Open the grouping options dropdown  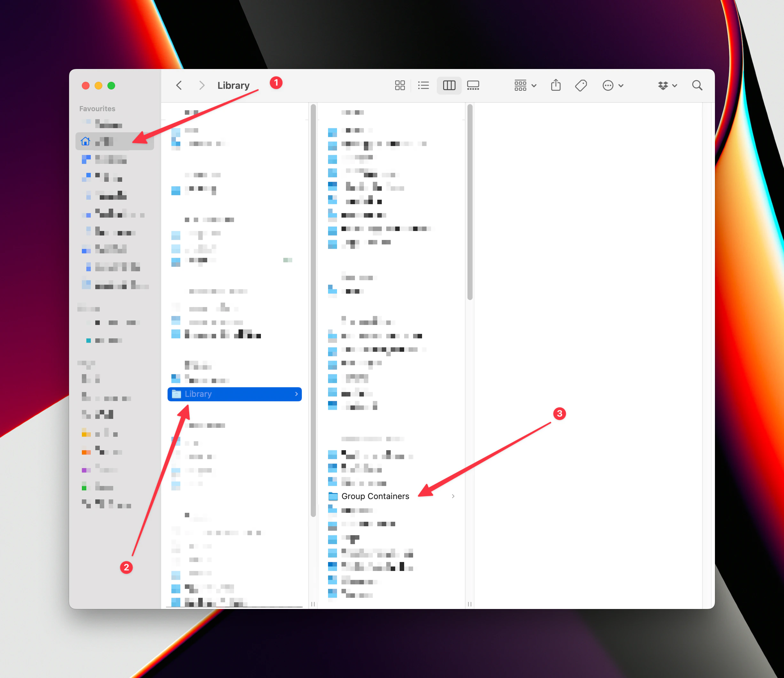[525, 85]
